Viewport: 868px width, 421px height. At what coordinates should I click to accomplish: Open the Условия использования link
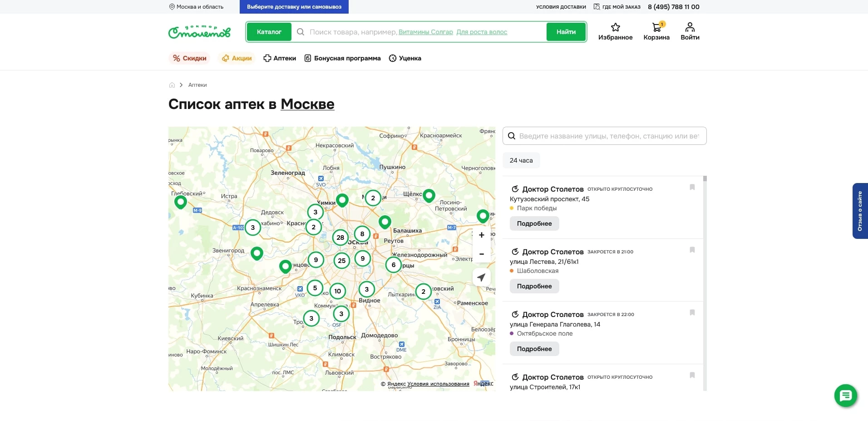point(438,384)
